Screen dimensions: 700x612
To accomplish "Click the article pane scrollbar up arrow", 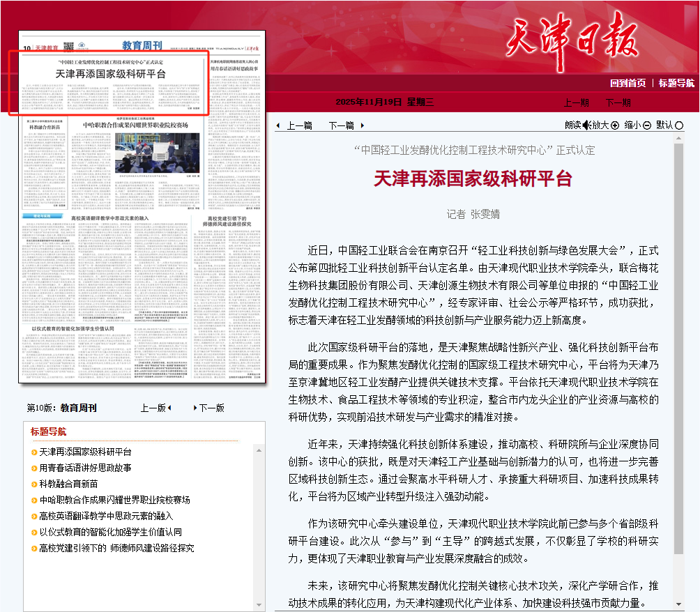I will (x=678, y=139).
